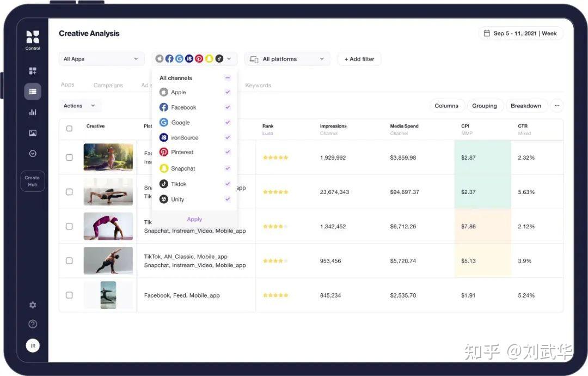Select the Facebook icon in the channels filter
Screen dimensions: 588x376
pos(164,107)
